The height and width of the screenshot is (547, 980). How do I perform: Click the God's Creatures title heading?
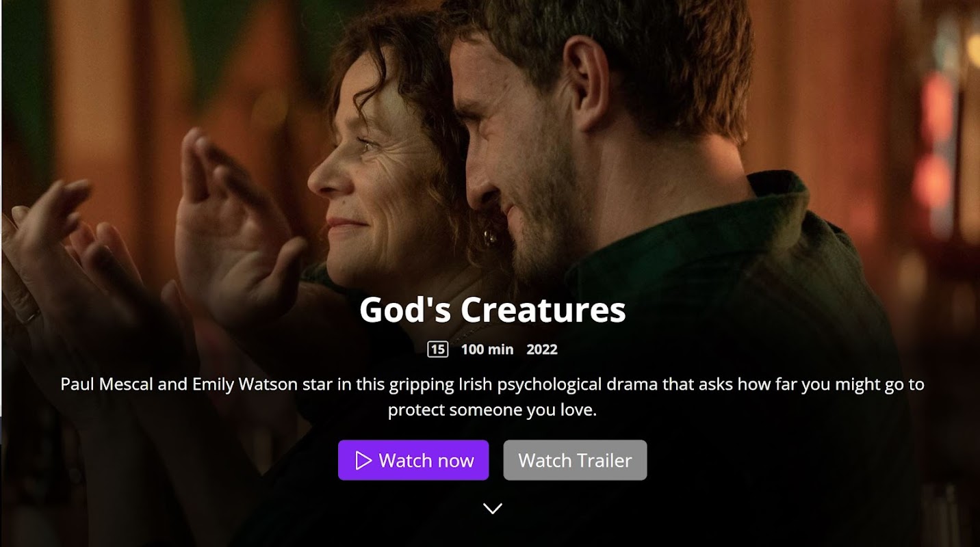[493, 310]
